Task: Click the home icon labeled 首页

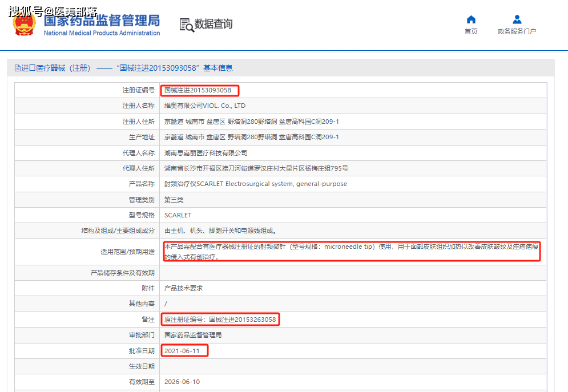Action: [x=471, y=19]
